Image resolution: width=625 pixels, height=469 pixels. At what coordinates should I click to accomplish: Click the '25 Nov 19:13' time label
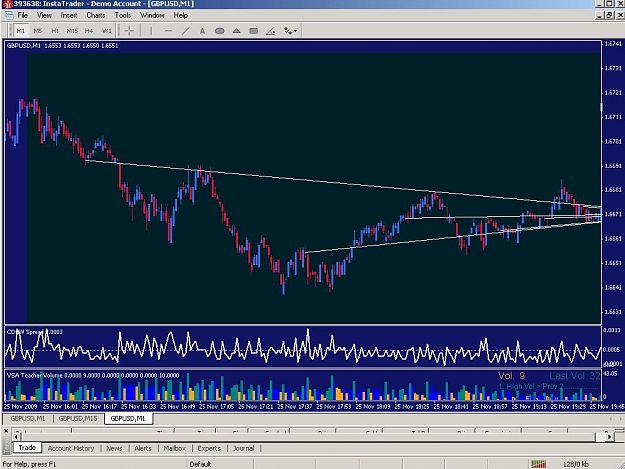click(529, 406)
